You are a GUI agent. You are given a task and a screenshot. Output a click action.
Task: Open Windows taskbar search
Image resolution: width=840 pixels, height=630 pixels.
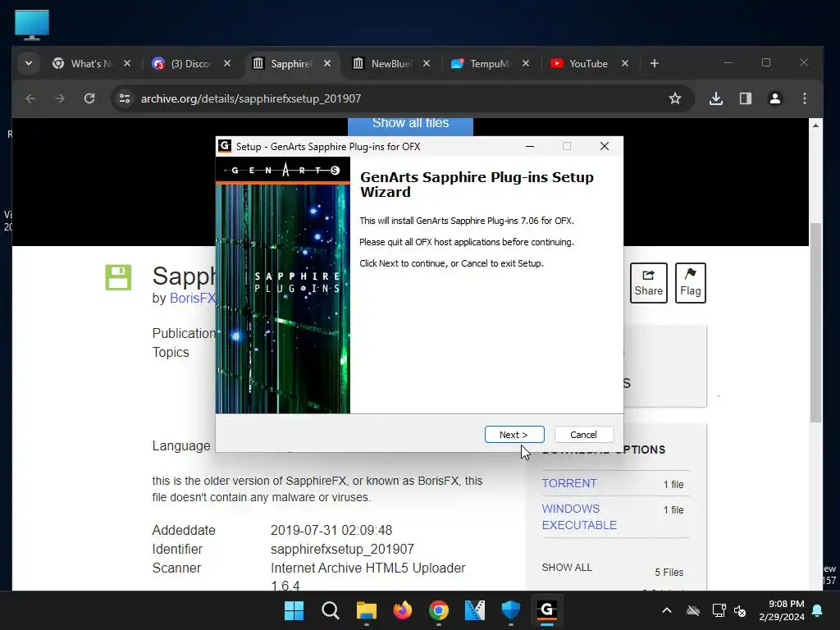coord(330,610)
